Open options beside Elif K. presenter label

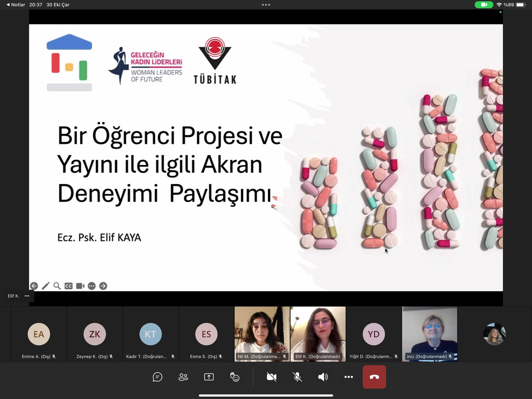point(27,296)
